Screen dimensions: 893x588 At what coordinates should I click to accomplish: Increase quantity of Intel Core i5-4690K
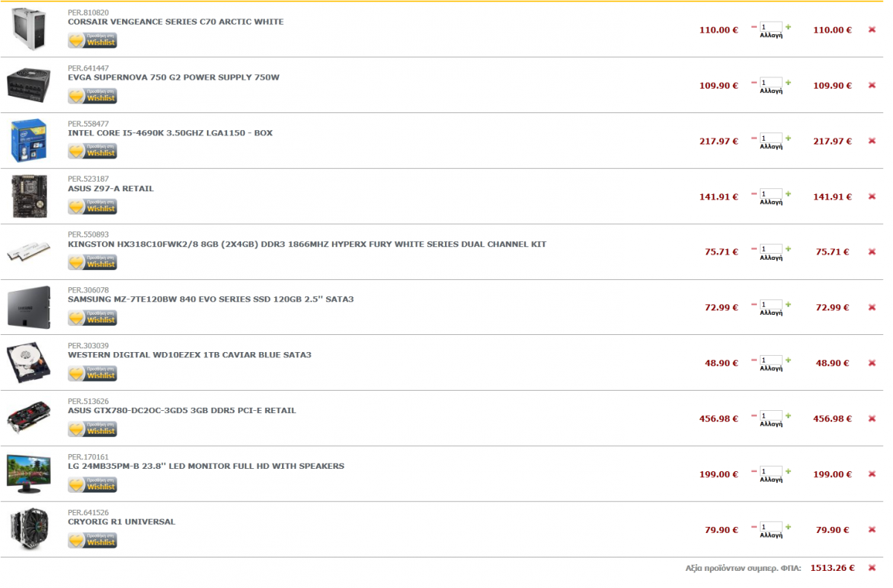[x=788, y=138]
